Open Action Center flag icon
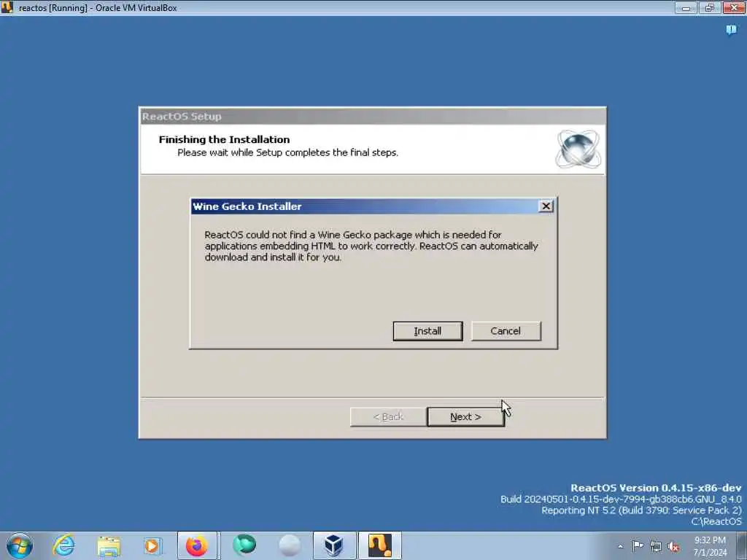747x560 pixels. (x=638, y=545)
